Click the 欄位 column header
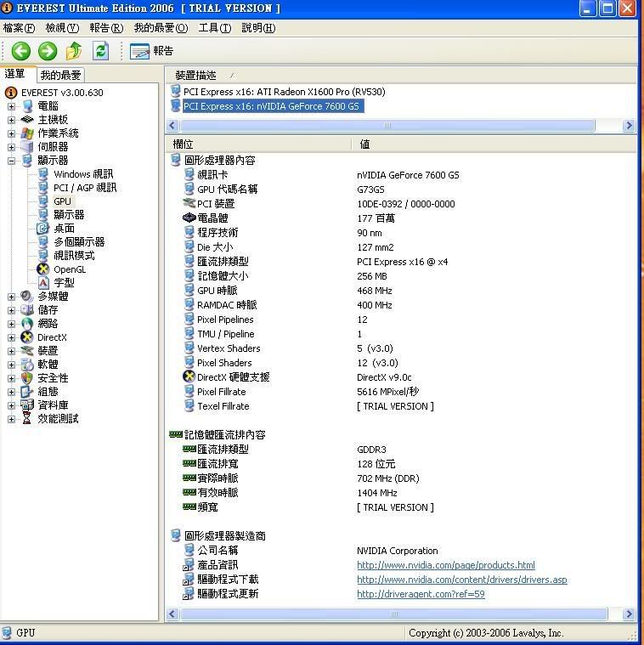The height and width of the screenshot is (645, 644). (184, 144)
